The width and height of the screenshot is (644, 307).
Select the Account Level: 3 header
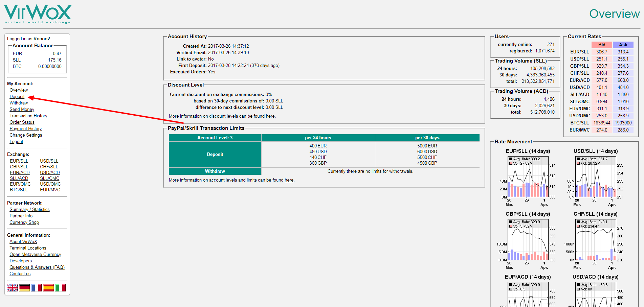215,138
